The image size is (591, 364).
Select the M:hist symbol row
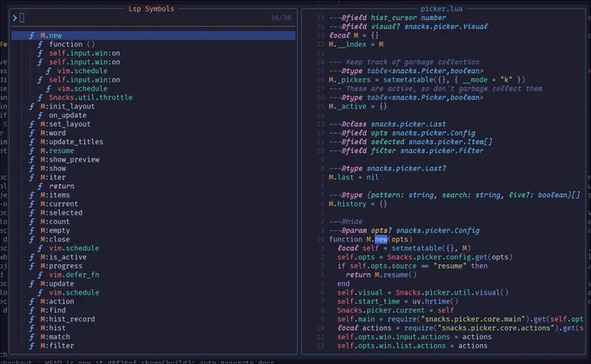pos(154,328)
